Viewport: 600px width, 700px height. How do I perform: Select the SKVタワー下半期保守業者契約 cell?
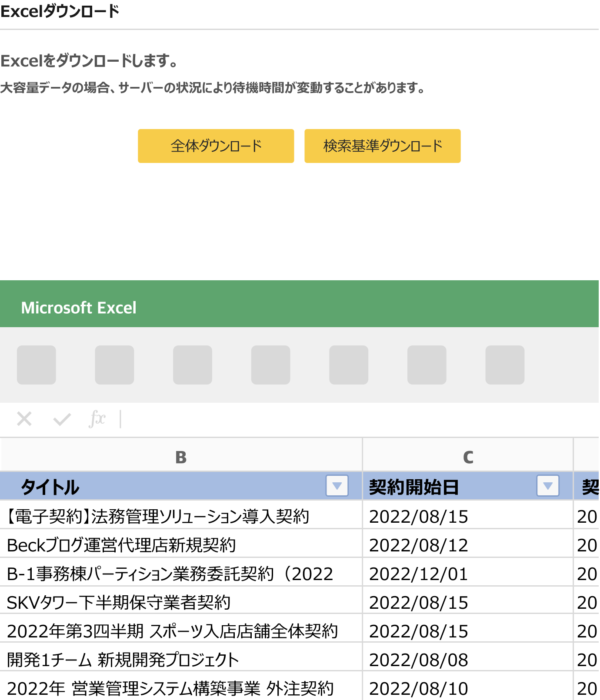point(181,603)
